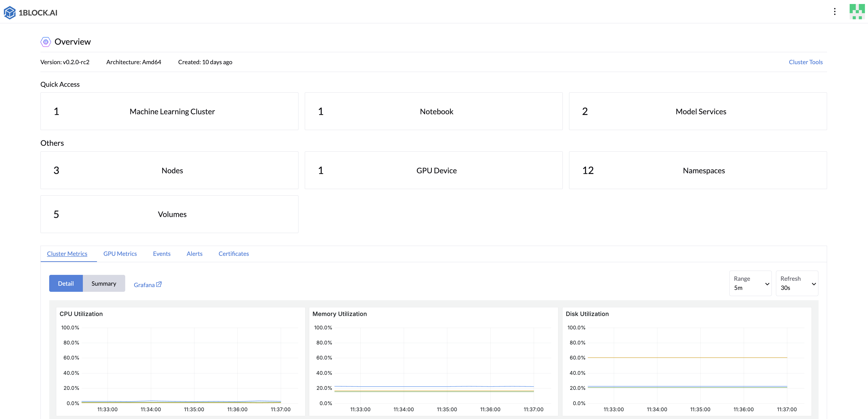Open the Namespaces card
Image resolution: width=868 pixels, height=419 pixels.
pyautogui.click(x=698, y=170)
